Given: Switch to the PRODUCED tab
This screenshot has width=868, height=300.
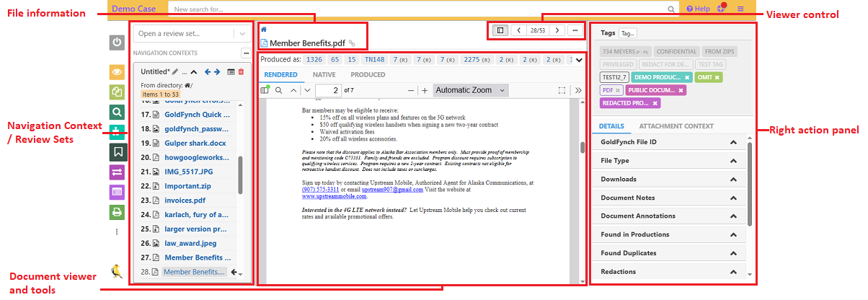Looking at the screenshot, I should click(368, 74).
